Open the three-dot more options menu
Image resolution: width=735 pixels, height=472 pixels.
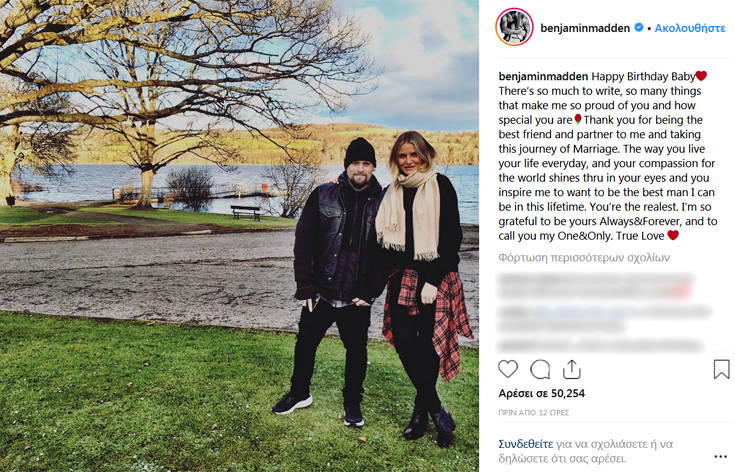coord(720,457)
